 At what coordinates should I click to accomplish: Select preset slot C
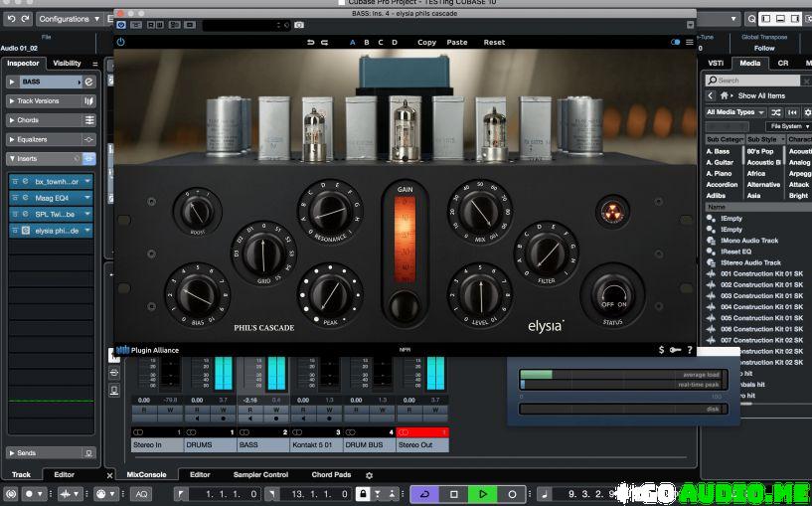click(x=381, y=43)
